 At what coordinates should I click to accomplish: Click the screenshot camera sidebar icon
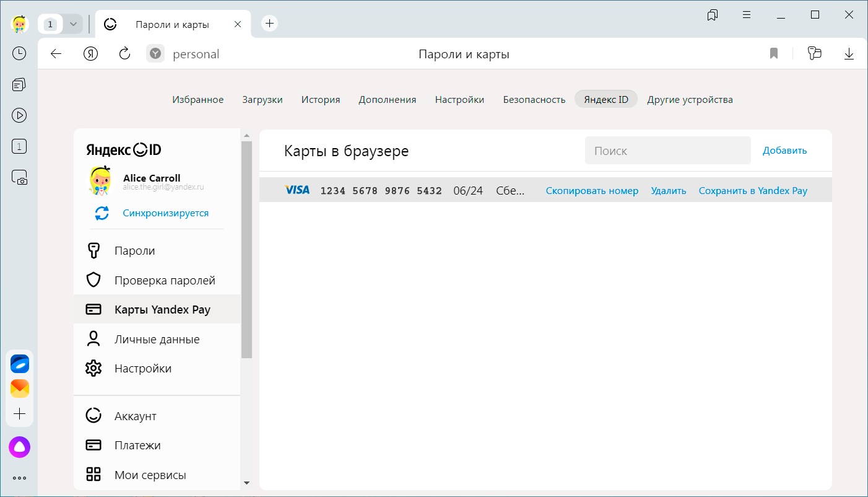19,178
